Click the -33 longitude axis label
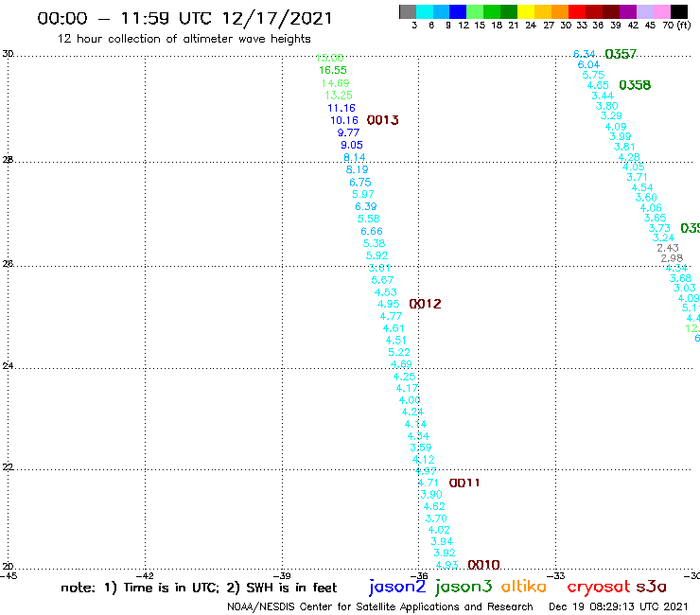The width and height of the screenshot is (700, 615). click(x=556, y=576)
